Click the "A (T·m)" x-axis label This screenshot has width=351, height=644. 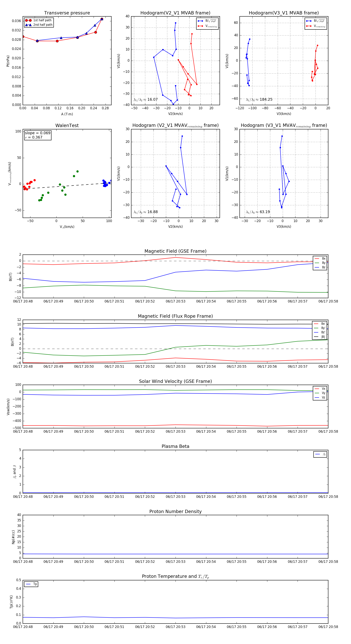point(67,114)
